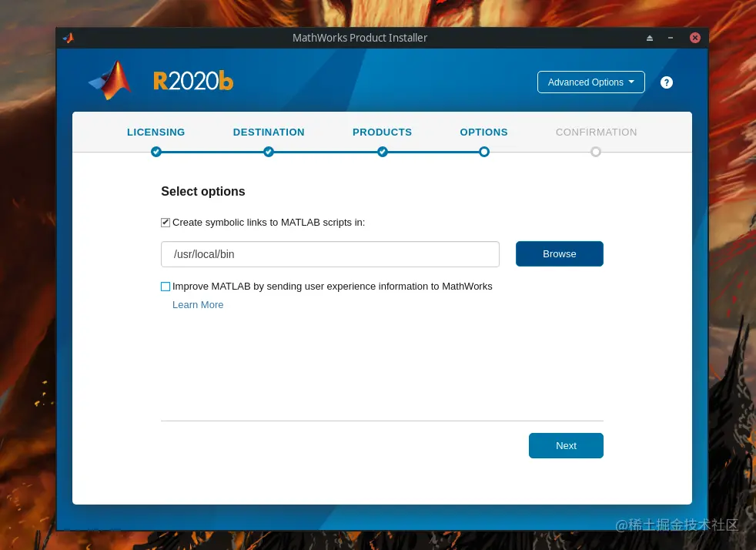Go to the PRODUCTS step tab

(383, 132)
